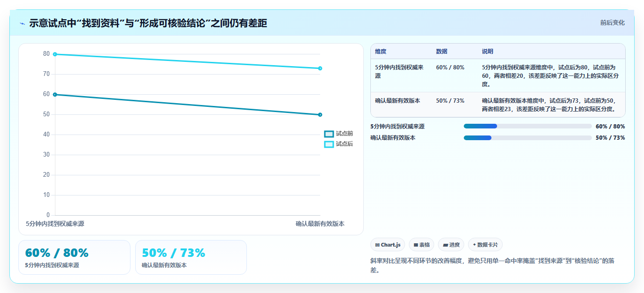
Task: Click the Chart.js tag
Action: coord(388,245)
